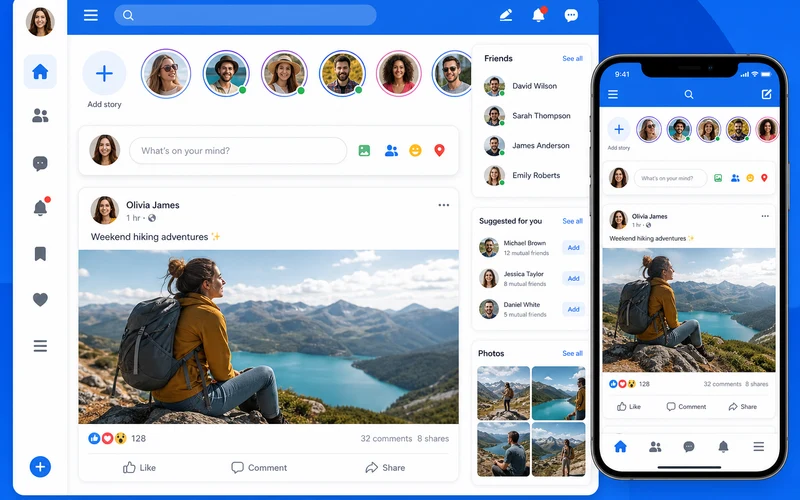Click desktop What's on your mind field

[238, 151]
